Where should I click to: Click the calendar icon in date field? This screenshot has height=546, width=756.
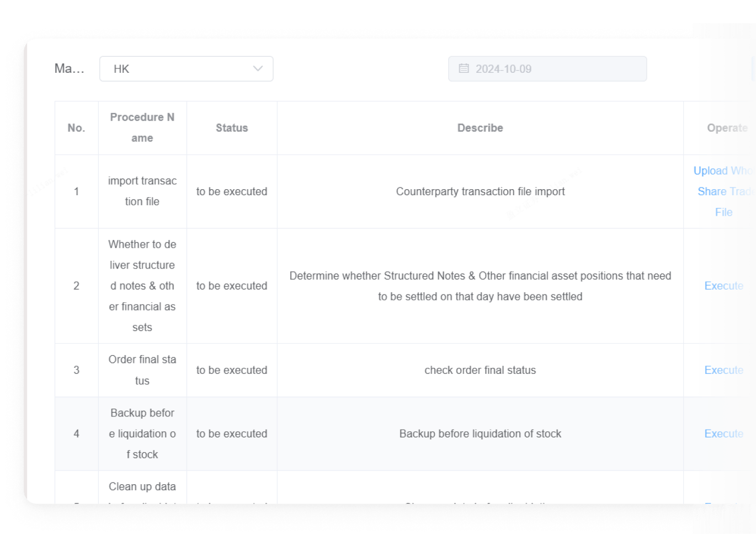point(464,68)
